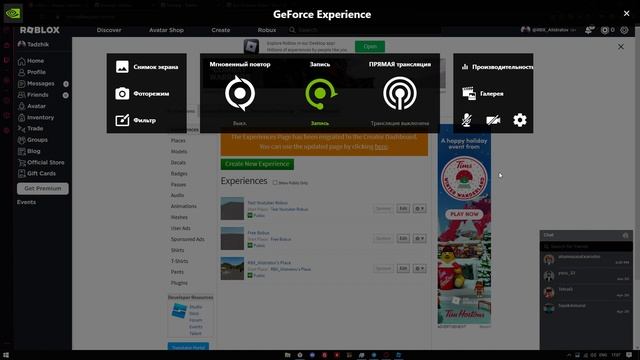Open the Robux balance icon
640x360 pixels.
pyautogui.click(x=605, y=30)
